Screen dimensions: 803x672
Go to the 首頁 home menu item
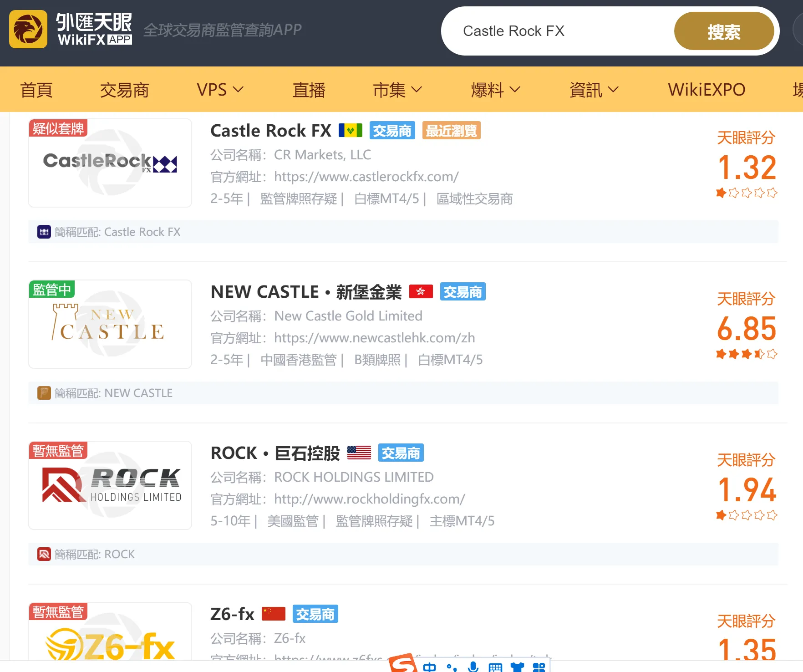36,90
